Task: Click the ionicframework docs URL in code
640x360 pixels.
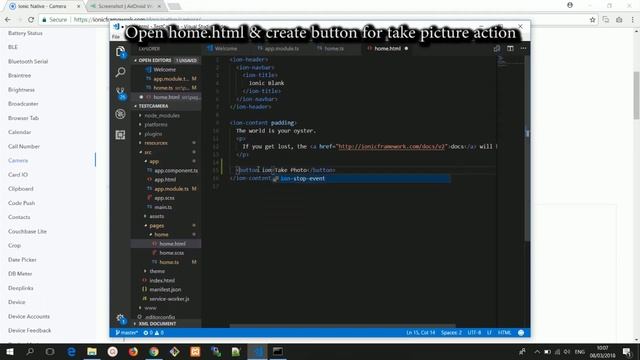Action: (x=391, y=147)
